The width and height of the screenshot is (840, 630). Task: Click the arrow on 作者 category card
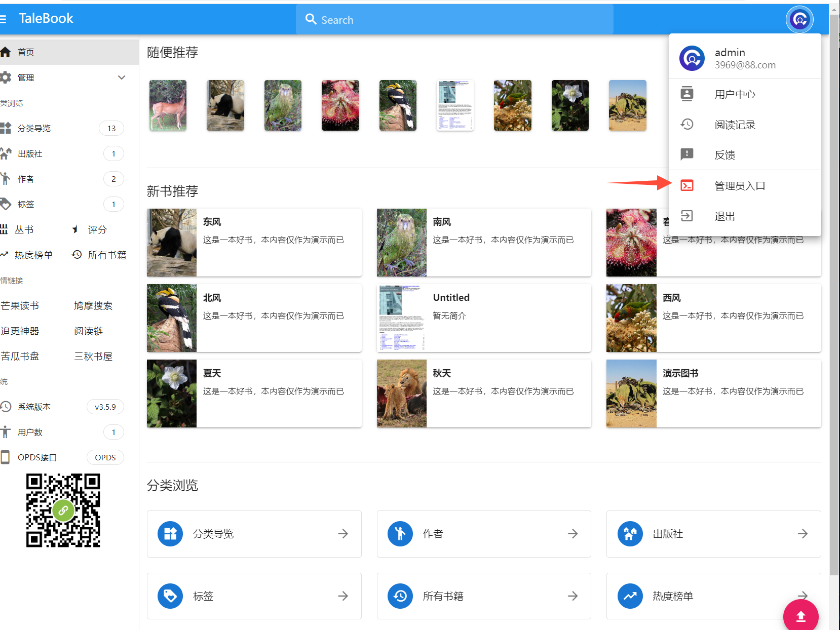(x=573, y=534)
